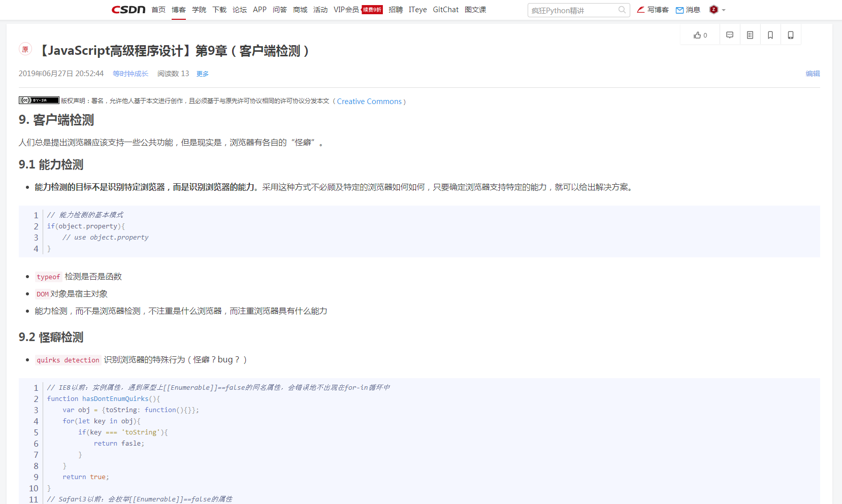The height and width of the screenshot is (504, 842).
Task: Open the 问答 menu item
Action: (x=280, y=9)
